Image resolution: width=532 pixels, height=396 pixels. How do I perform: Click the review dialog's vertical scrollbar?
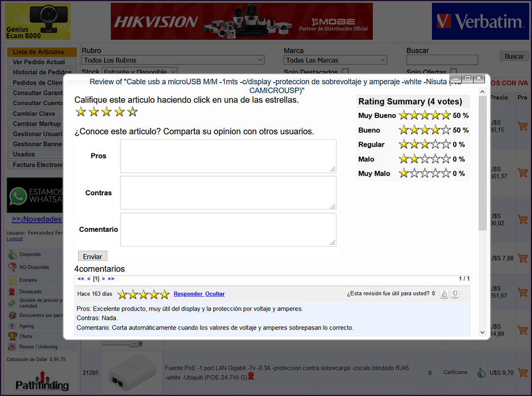(483, 170)
